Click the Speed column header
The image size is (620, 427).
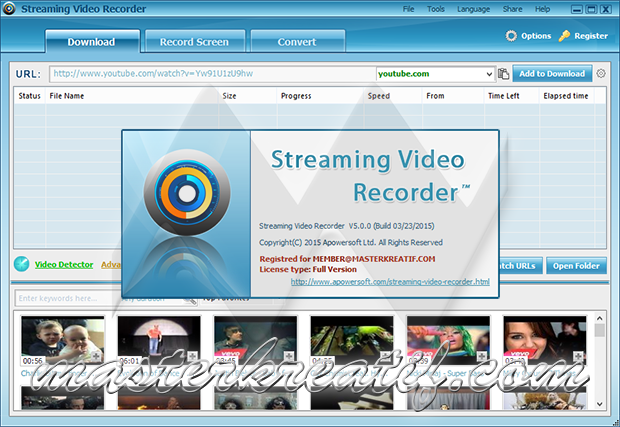(378, 96)
